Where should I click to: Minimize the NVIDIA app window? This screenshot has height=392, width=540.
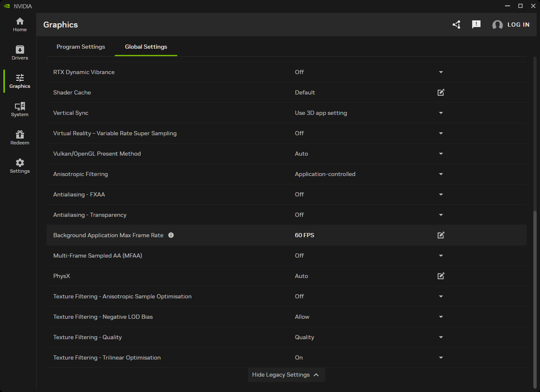(508, 6)
